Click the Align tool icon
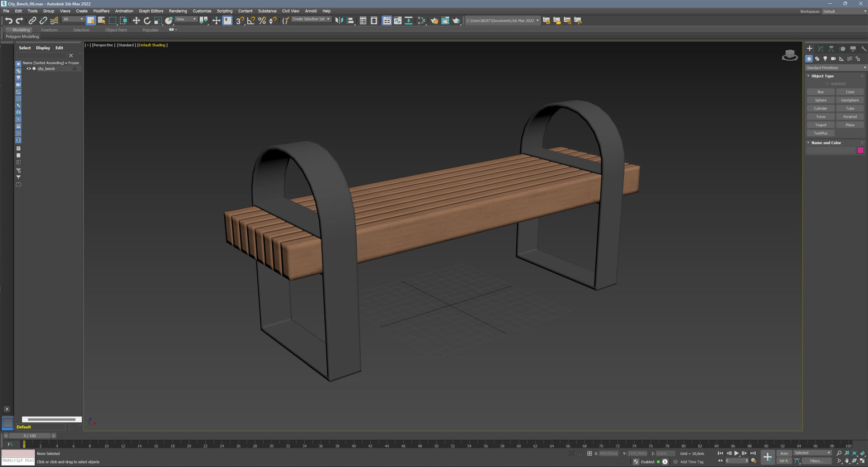This screenshot has height=467, width=868. pyautogui.click(x=350, y=20)
